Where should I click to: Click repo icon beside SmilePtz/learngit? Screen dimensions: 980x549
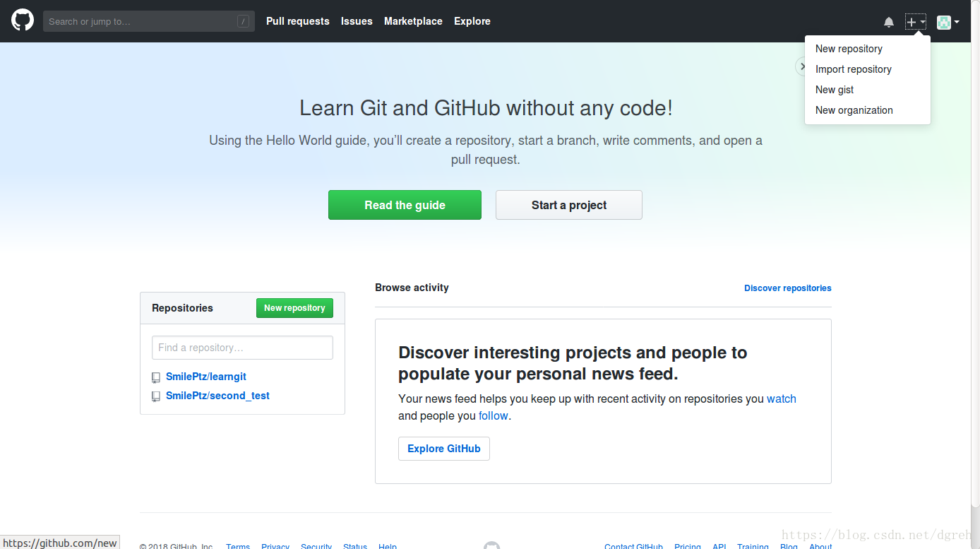point(156,377)
